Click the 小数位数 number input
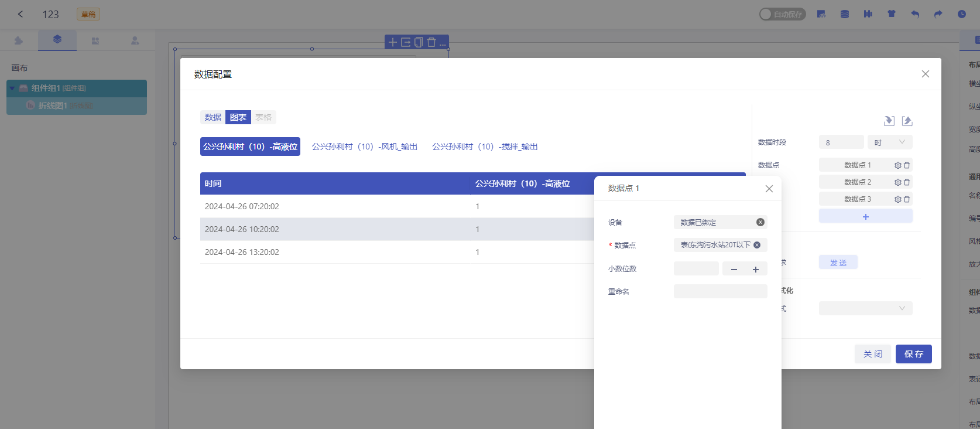The height and width of the screenshot is (429, 980). coord(696,268)
